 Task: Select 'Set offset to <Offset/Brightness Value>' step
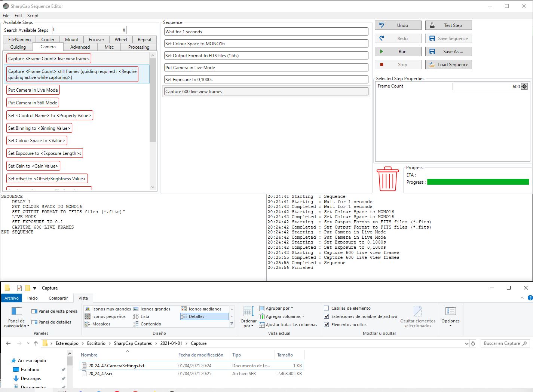click(47, 179)
